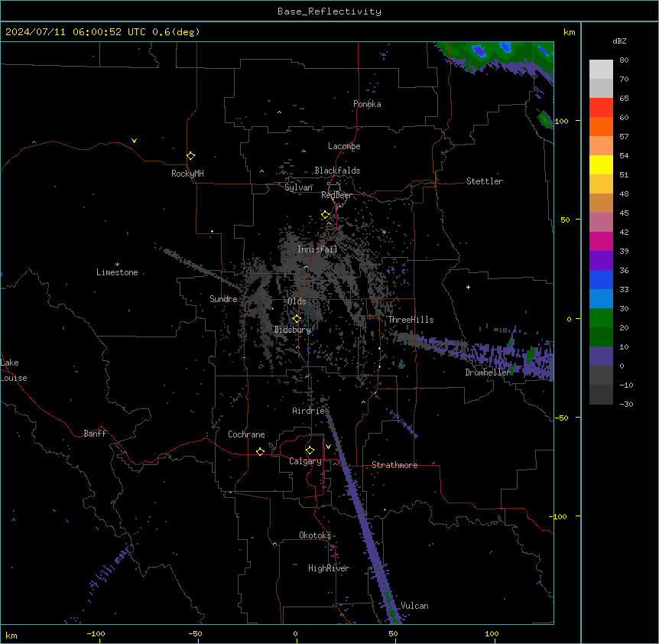
Task: Click the dBZ legend heading
Action: (619, 41)
